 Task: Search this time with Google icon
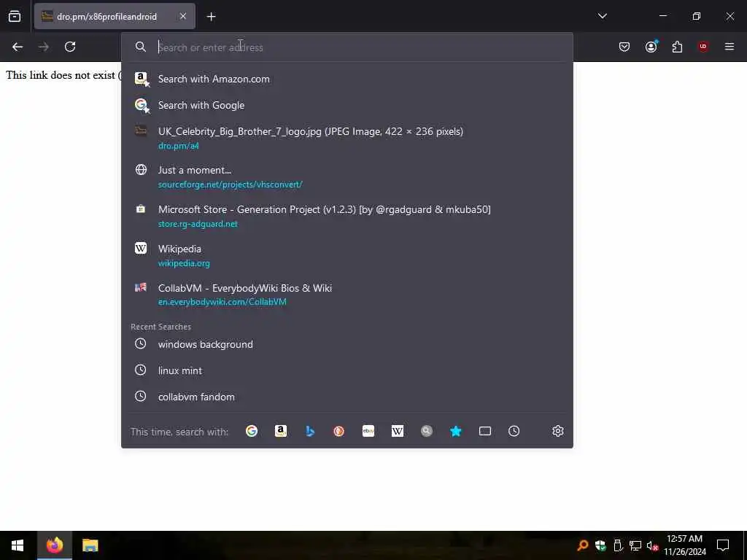(252, 431)
